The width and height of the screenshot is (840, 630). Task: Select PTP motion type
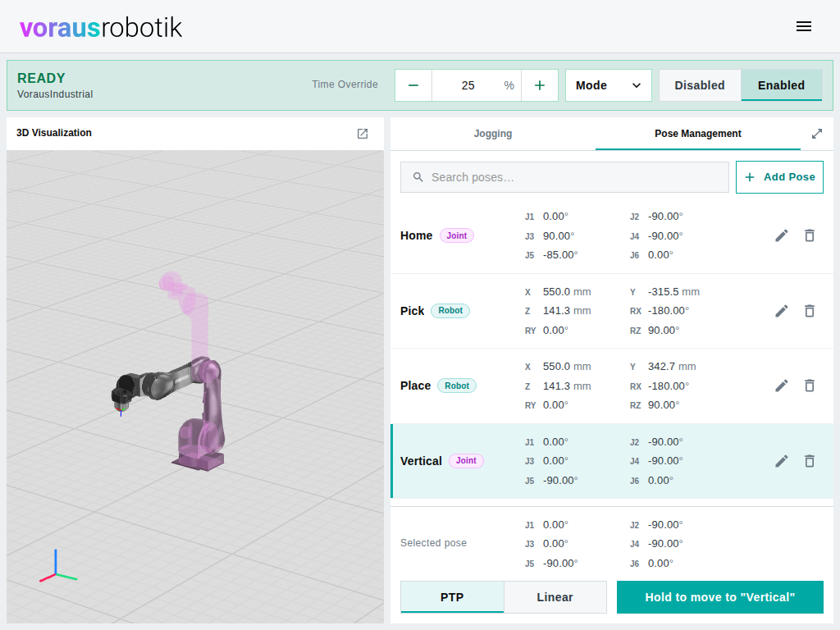(x=452, y=597)
